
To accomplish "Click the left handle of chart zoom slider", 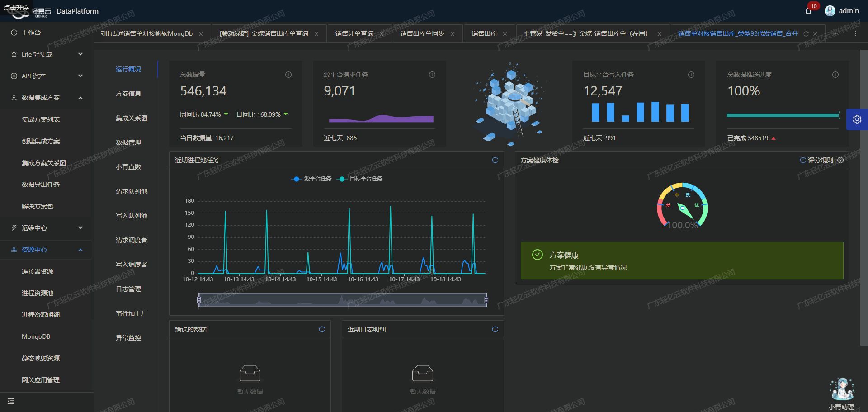I will 199,299.
